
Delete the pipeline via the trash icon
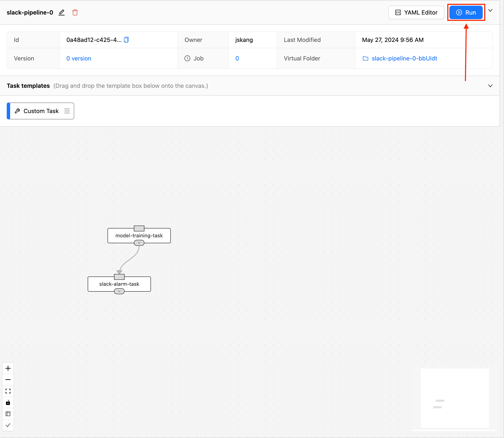[x=75, y=12]
